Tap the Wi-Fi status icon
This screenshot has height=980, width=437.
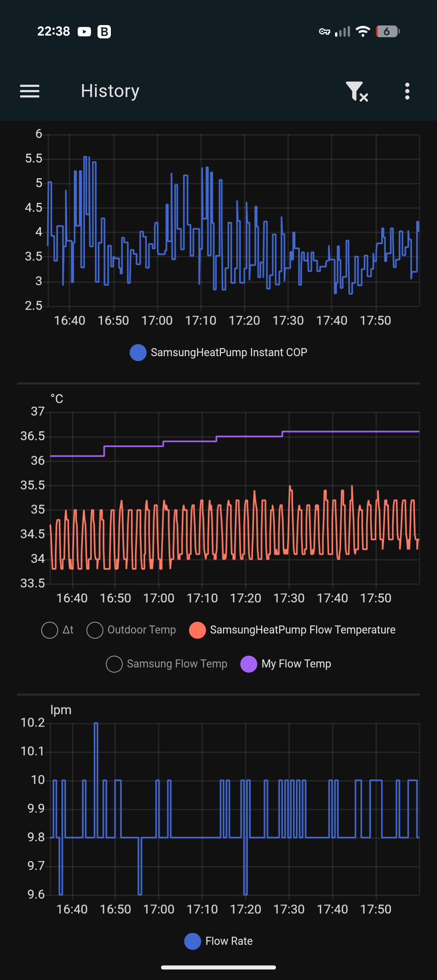363,32
